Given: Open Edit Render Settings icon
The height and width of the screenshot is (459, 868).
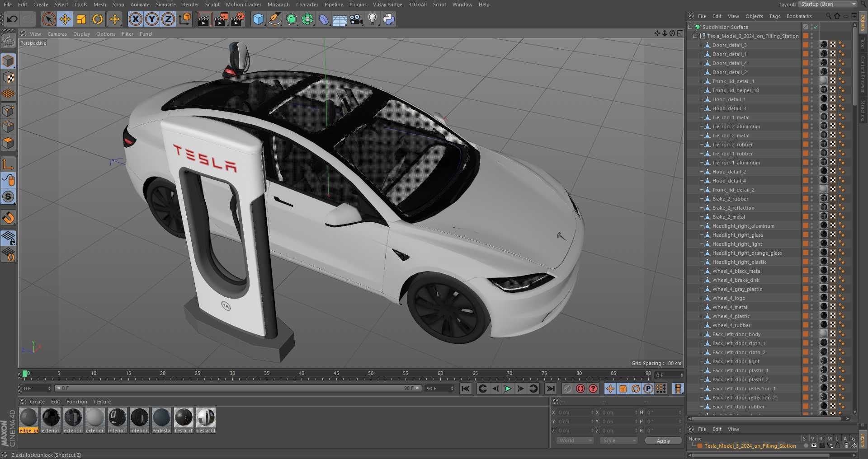Looking at the screenshot, I should coord(237,19).
